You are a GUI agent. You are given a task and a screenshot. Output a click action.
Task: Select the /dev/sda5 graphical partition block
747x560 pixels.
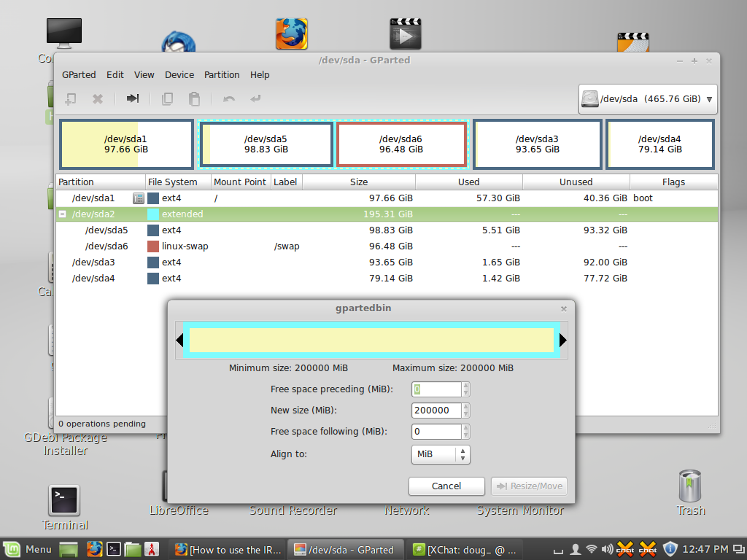tap(266, 144)
